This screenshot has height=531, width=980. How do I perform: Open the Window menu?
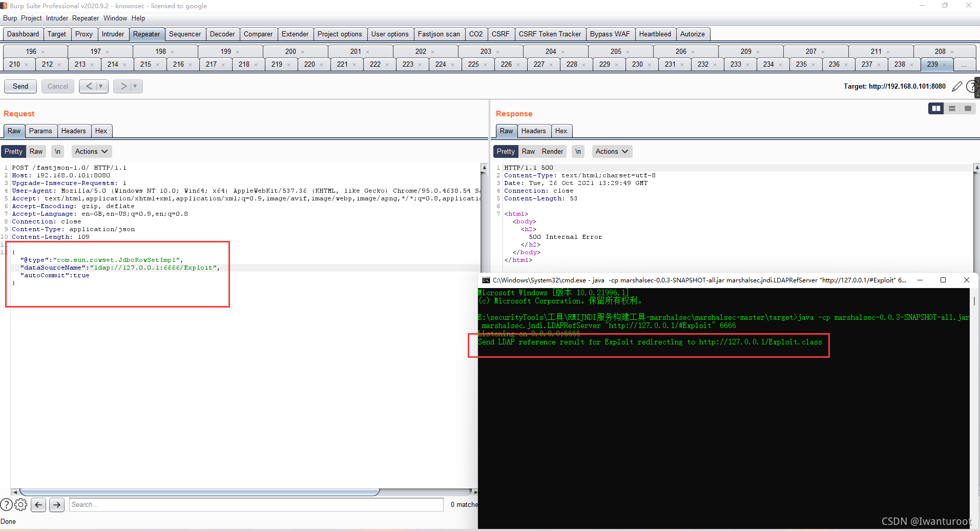[115, 18]
